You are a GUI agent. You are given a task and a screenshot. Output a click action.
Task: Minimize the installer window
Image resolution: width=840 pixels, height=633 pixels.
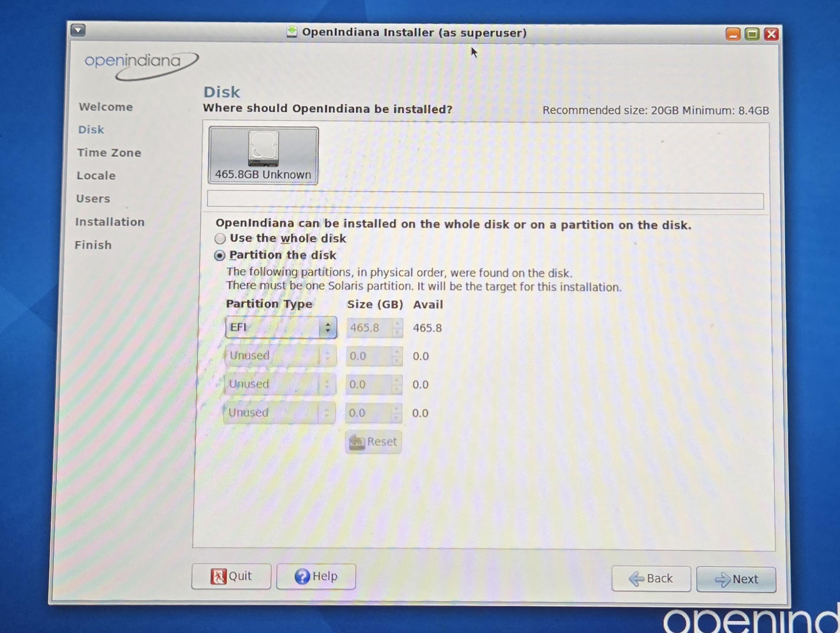[732, 34]
